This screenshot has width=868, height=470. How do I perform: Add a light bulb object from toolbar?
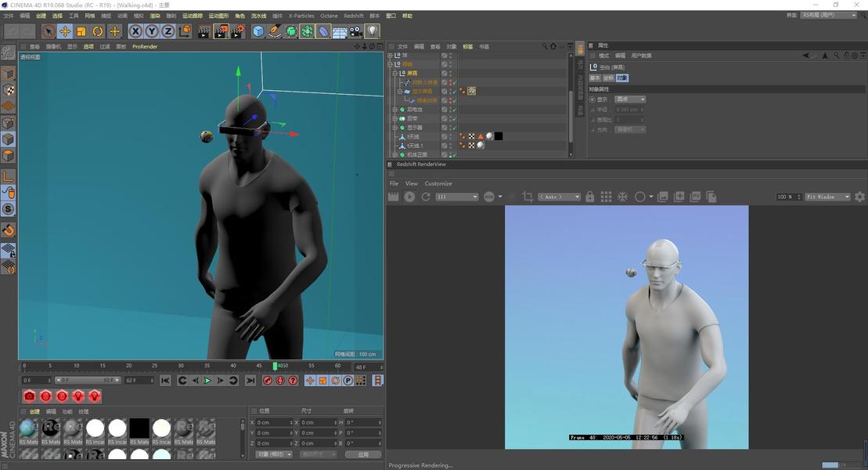pyautogui.click(x=372, y=31)
